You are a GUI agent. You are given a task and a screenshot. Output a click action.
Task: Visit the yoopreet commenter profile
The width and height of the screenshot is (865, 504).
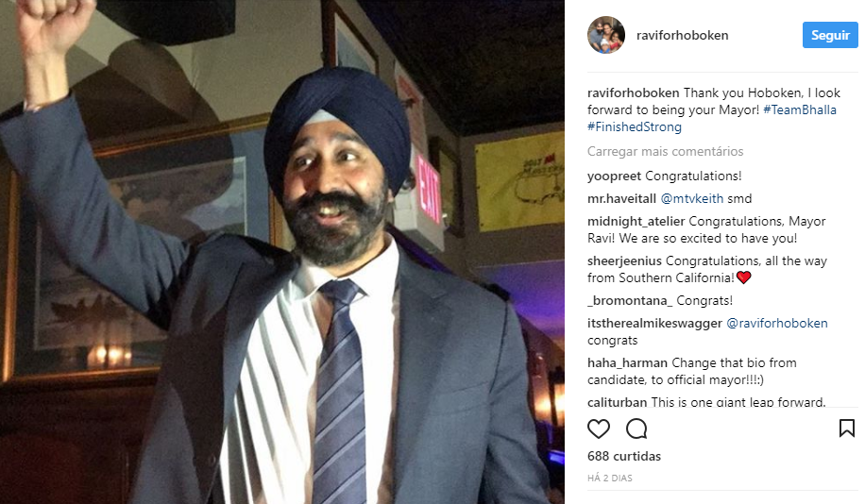click(614, 176)
